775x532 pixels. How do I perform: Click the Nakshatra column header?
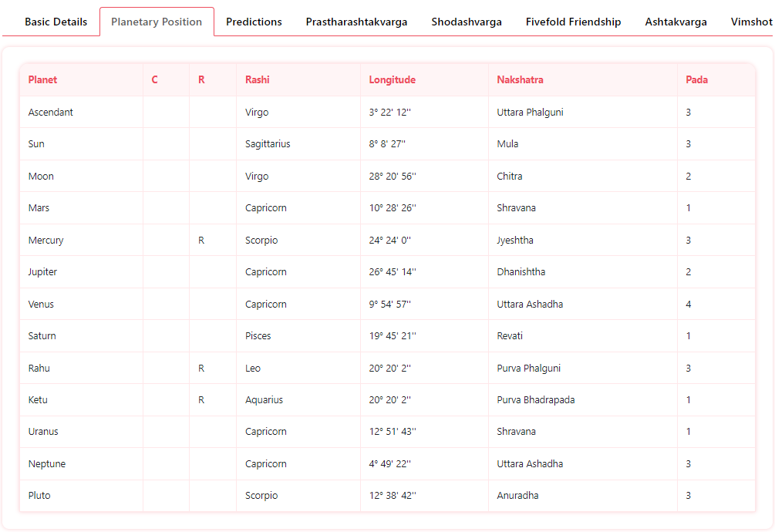pyautogui.click(x=520, y=79)
